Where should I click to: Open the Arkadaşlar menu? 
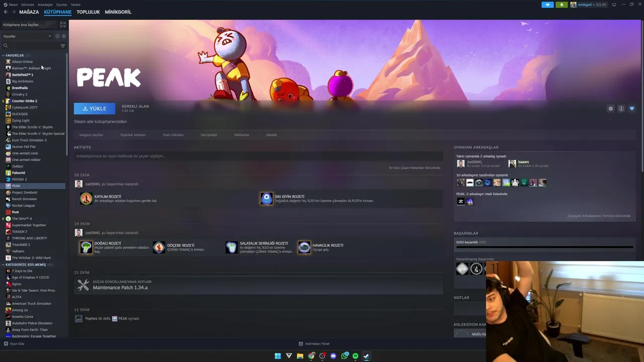point(45,5)
